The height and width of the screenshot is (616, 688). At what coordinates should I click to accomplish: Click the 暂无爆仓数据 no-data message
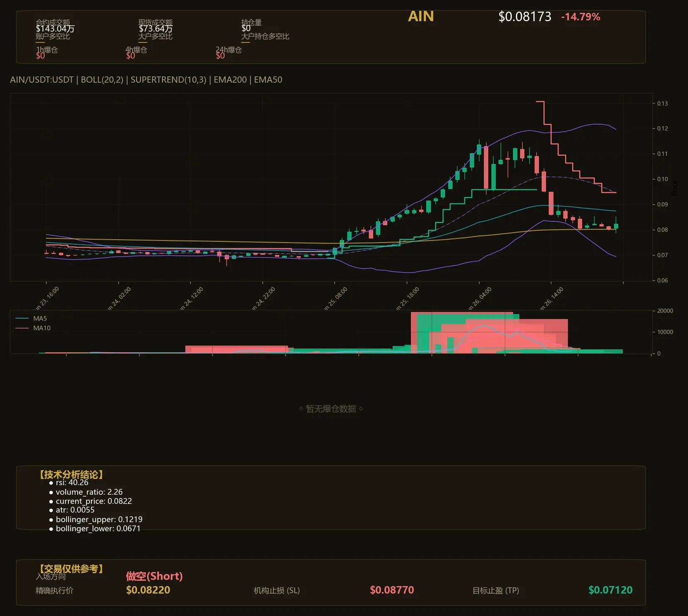[x=331, y=409]
